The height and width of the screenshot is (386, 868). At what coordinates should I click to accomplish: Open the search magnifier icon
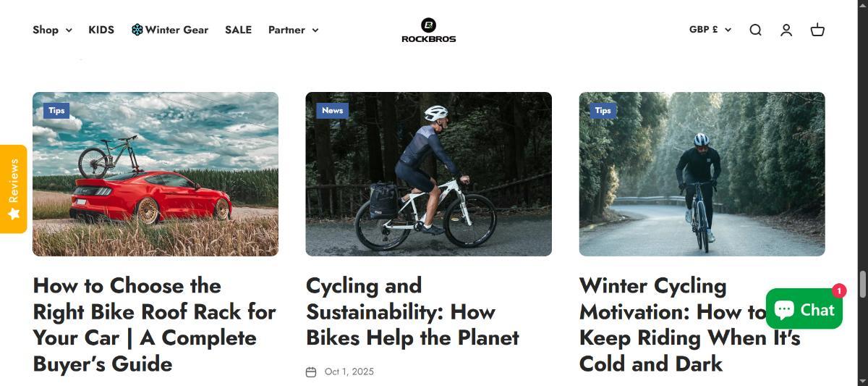[755, 30]
